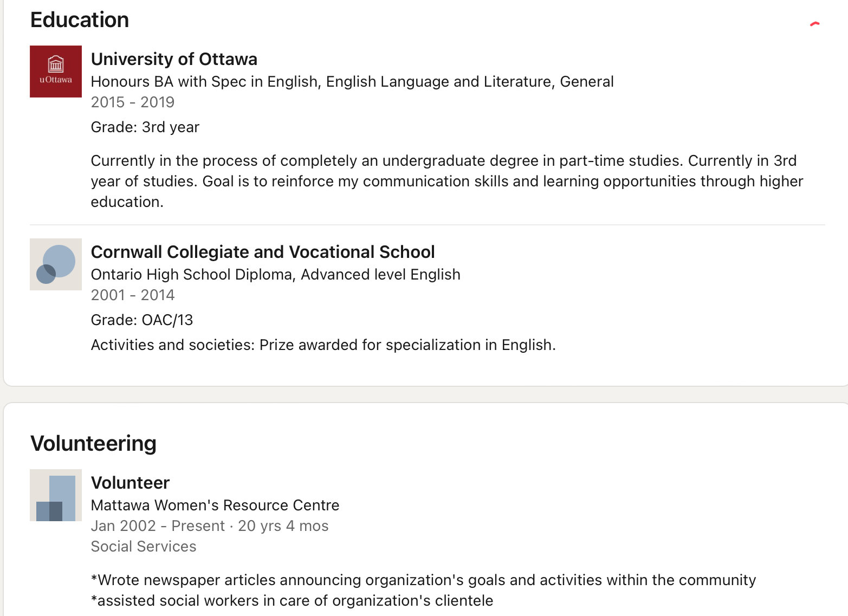Image resolution: width=848 pixels, height=616 pixels.
Task: Select the Volunteer role title
Action: [130, 483]
